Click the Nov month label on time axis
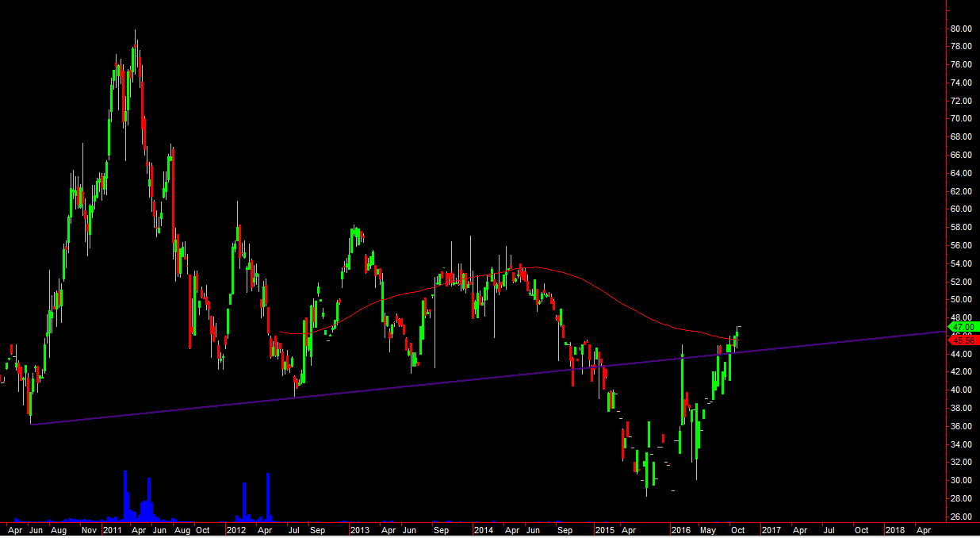 90,530
